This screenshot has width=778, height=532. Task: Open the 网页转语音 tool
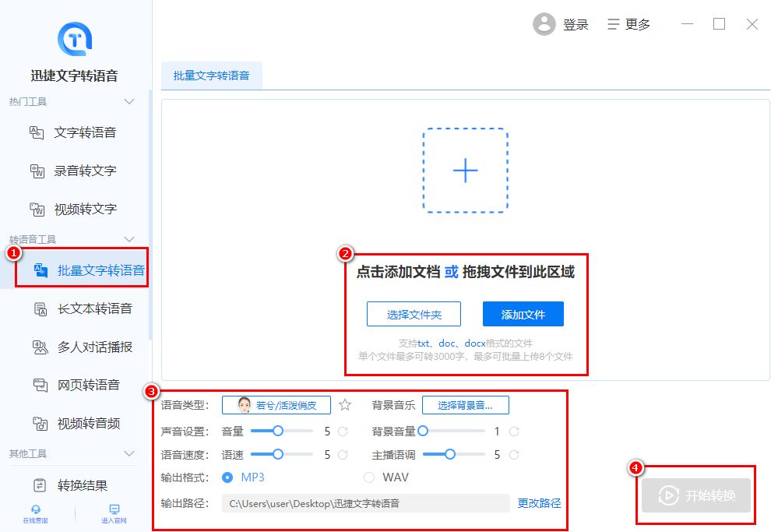coord(75,385)
